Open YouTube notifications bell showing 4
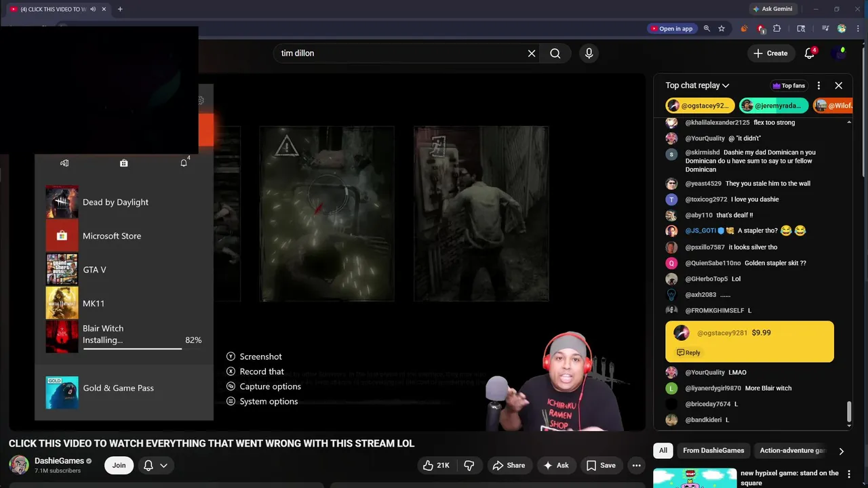Viewport: 868px width, 488px height. coord(810,53)
